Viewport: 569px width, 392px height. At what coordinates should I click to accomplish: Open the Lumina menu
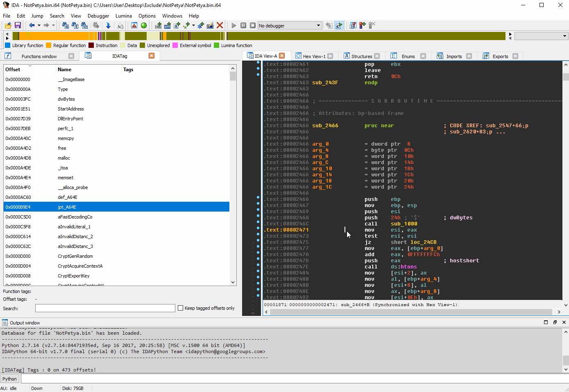pos(123,16)
